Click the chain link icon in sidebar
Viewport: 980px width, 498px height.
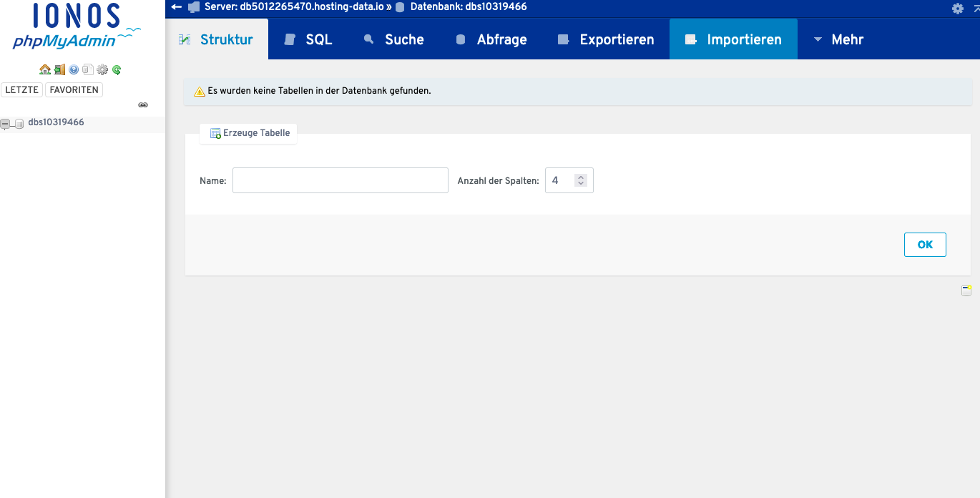pos(143,104)
